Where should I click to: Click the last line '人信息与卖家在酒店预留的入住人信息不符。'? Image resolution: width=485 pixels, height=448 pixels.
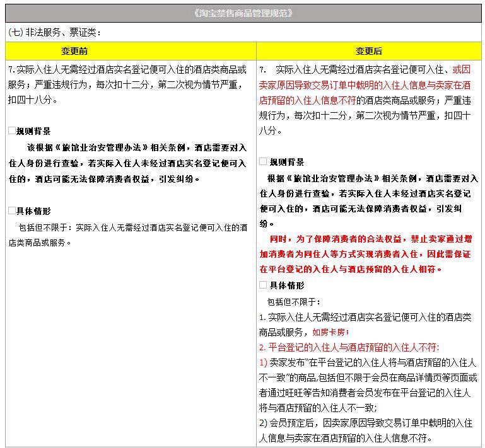pyautogui.click(x=346, y=438)
